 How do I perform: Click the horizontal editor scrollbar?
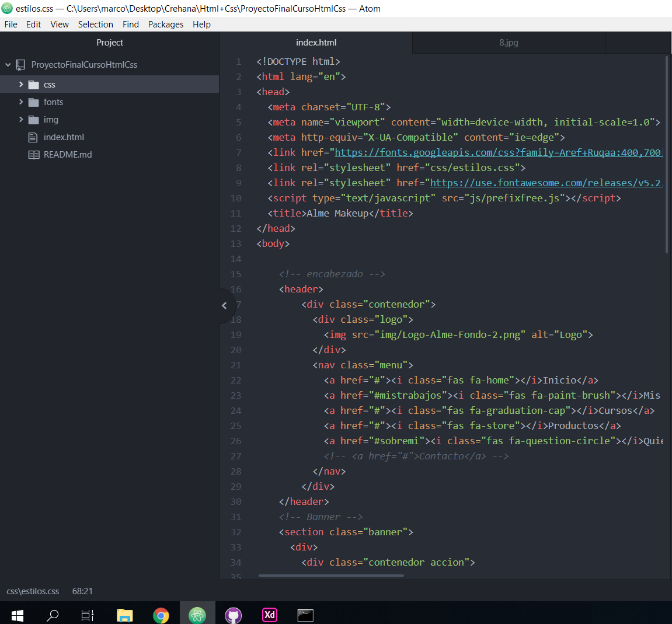tap(331, 576)
